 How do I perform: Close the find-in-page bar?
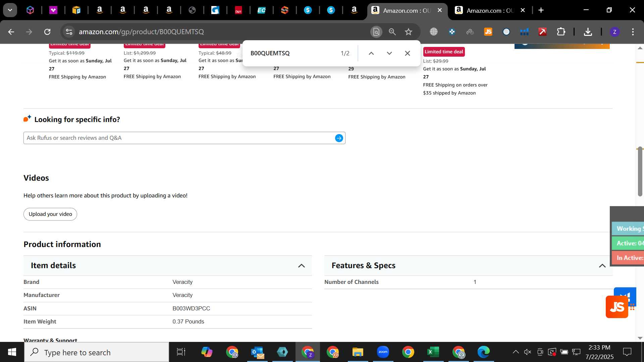click(x=408, y=53)
